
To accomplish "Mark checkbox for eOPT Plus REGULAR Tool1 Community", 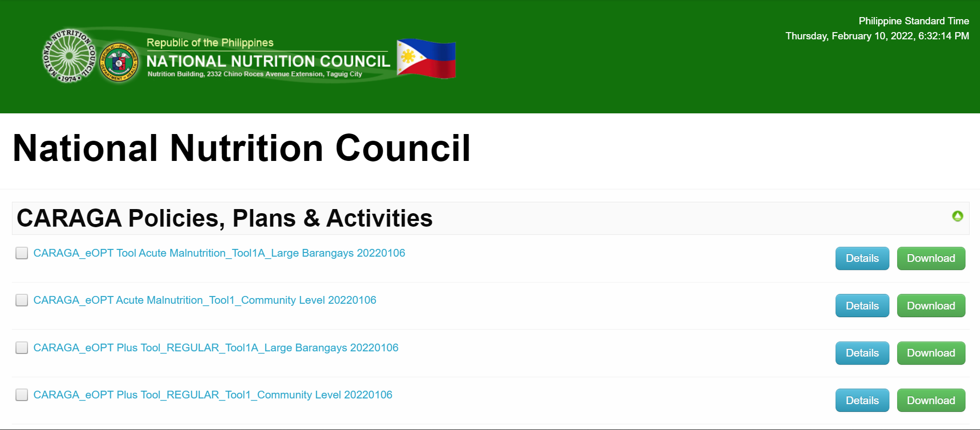I will [x=22, y=395].
